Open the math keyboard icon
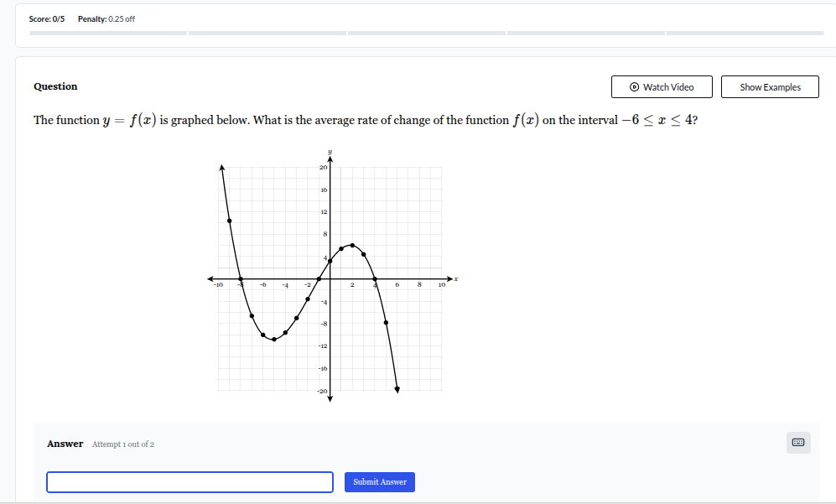This screenshot has width=836, height=504. pyautogui.click(x=797, y=443)
